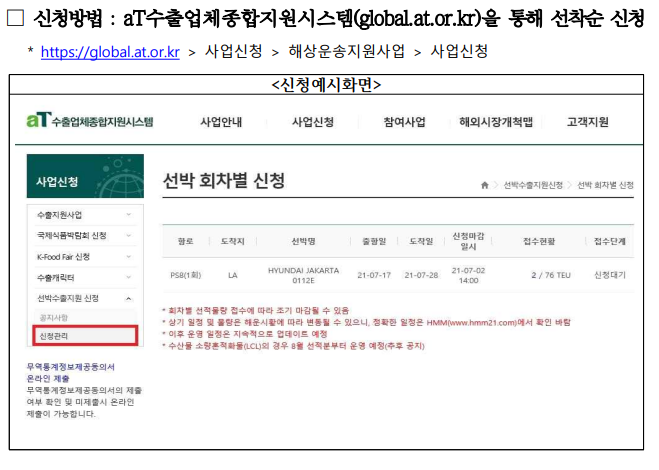Image resolution: width=659 pixels, height=470 pixels.
Task: Click the 도착일 column header
Action: click(x=421, y=241)
